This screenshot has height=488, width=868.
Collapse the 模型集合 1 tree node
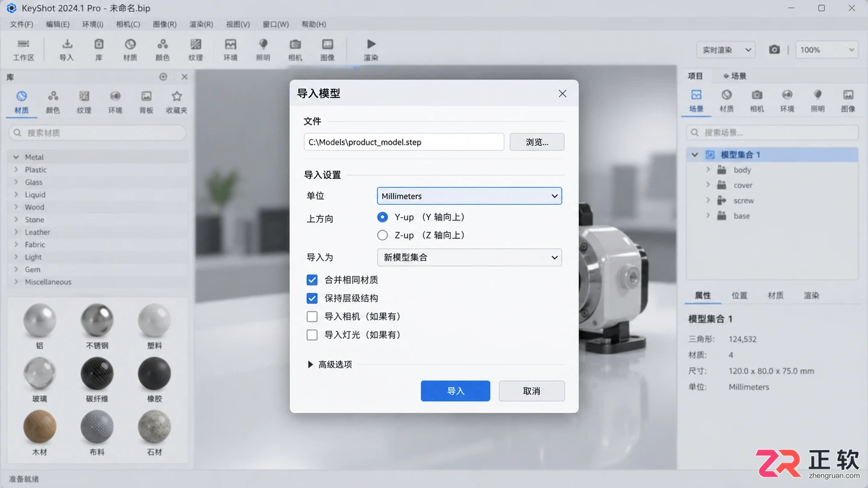click(x=694, y=155)
